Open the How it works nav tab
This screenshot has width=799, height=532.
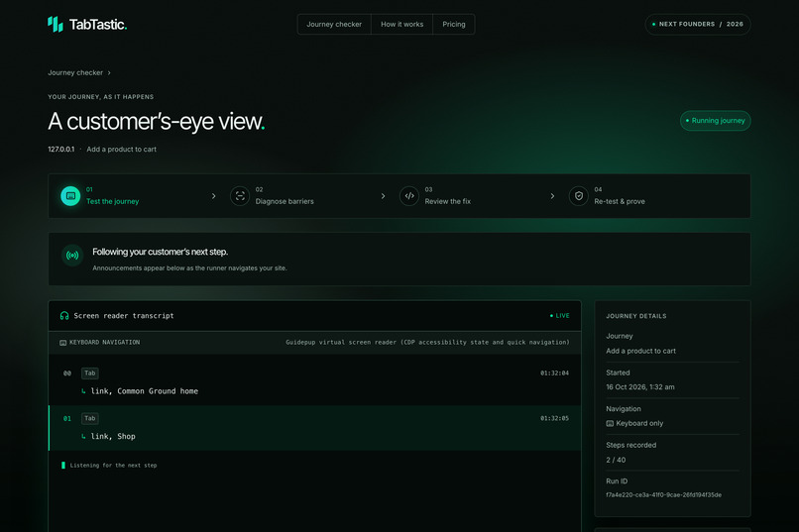pos(402,25)
